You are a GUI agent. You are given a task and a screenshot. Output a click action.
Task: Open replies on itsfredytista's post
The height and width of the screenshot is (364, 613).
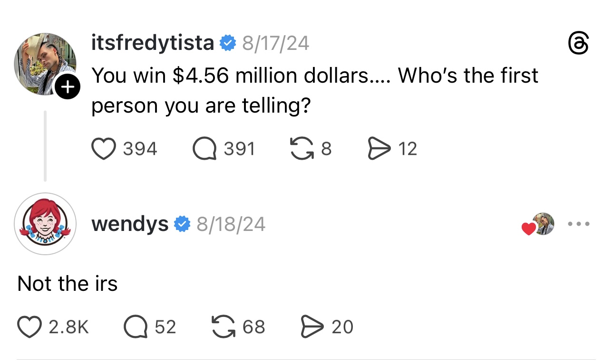tap(204, 149)
